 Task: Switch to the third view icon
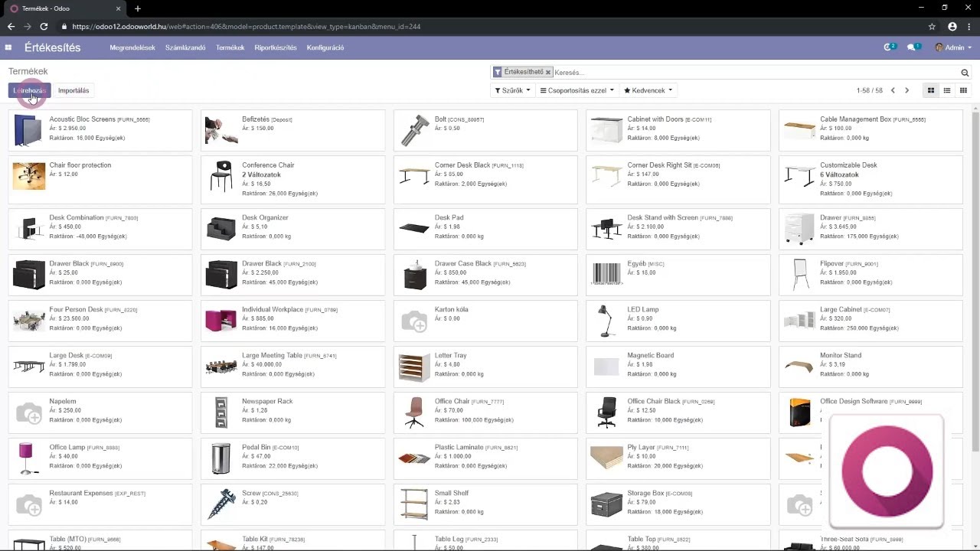[963, 90]
